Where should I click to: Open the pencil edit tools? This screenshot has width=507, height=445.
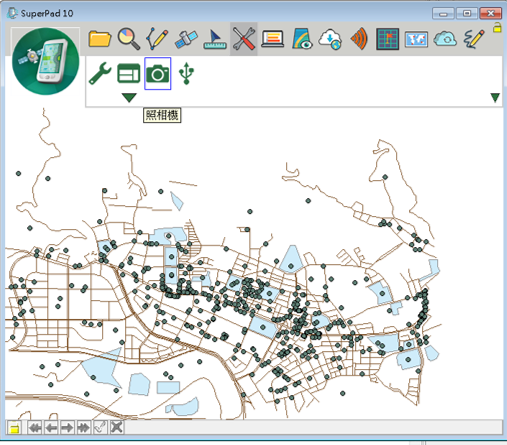(x=157, y=39)
